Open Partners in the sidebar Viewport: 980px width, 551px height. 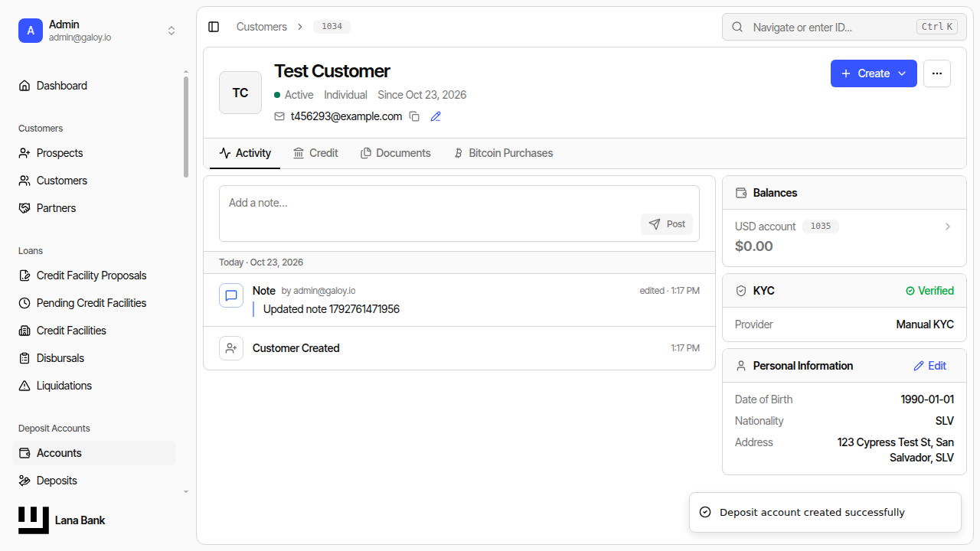(x=94, y=208)
